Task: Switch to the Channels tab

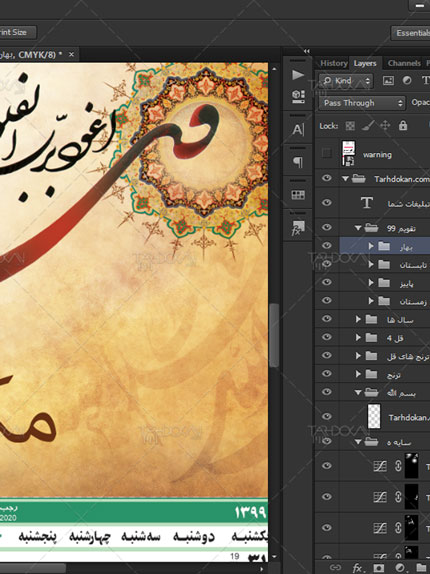Action: coord(404,63)
